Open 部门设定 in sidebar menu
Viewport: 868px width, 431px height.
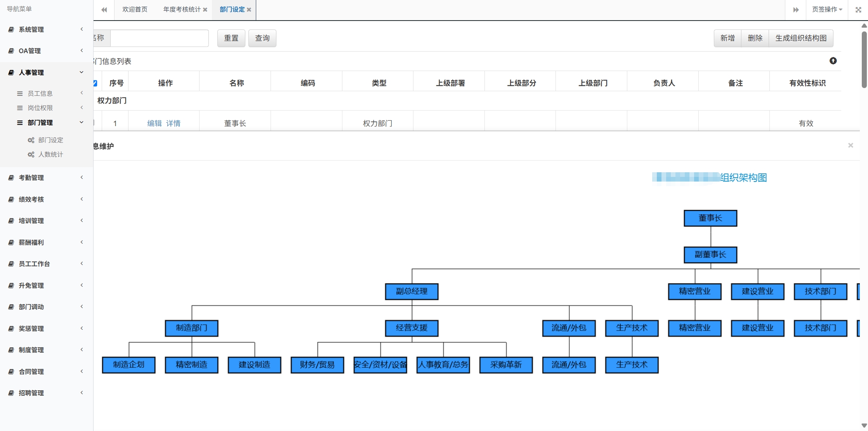(x=50, y=140)
